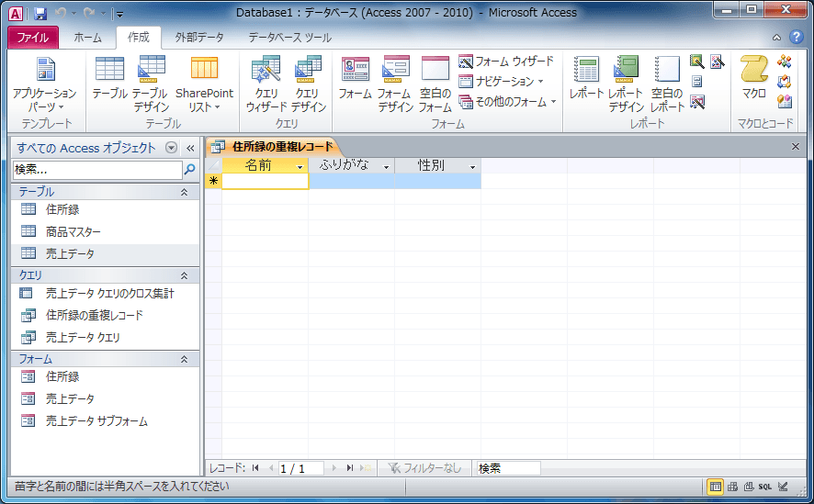Create a form with the フォーム icon
The width and height of the screenshot is (814, 504).
coord(355,78)
